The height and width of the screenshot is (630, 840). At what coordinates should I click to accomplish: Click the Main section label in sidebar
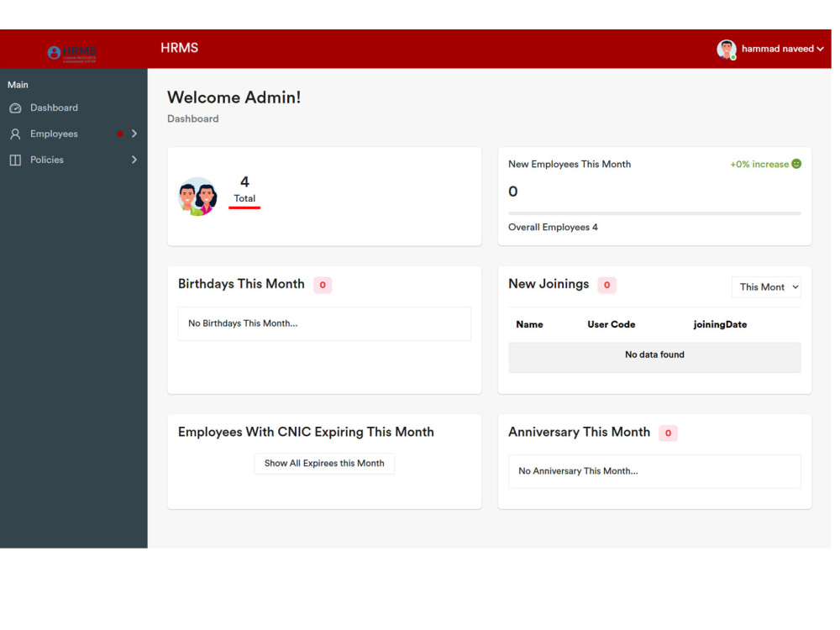[18, 85]
